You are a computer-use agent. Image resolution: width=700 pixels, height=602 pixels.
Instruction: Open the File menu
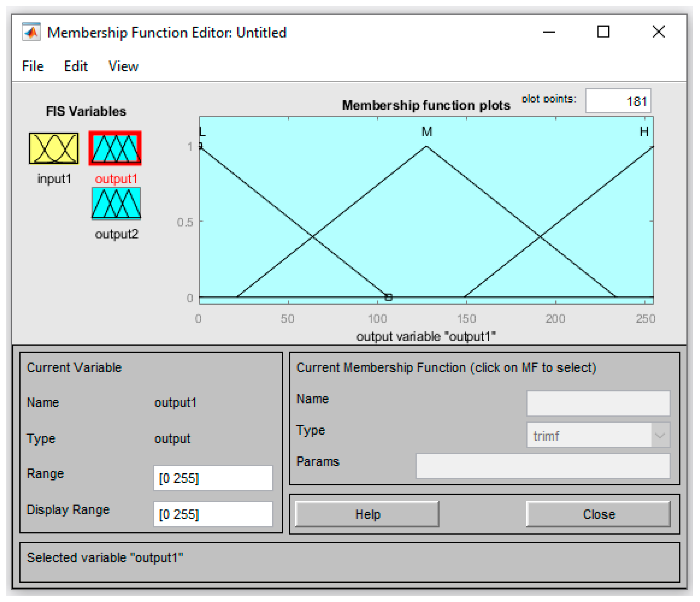(33, 66)
